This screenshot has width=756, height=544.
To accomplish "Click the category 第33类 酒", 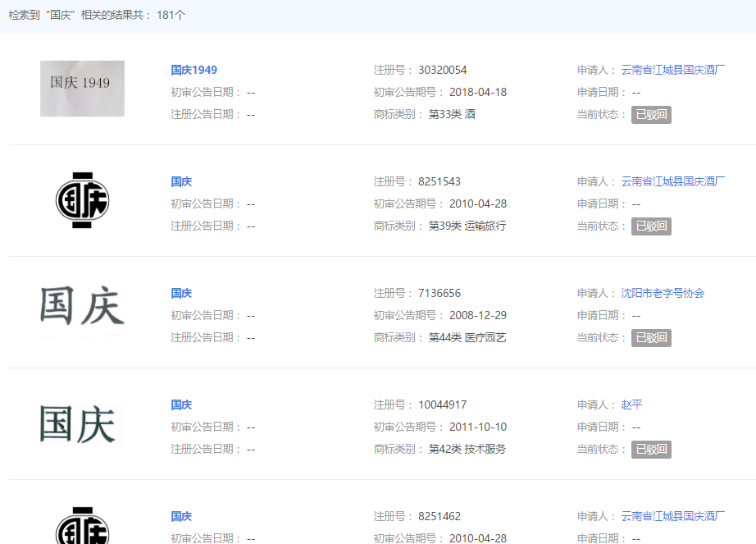I will coord(452,114).
